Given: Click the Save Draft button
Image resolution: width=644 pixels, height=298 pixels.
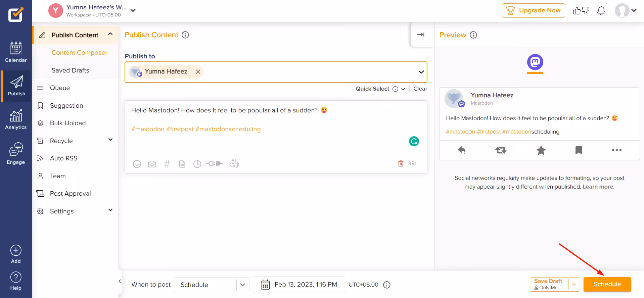Looking at the screenshot, I should [x=549, y=284].
